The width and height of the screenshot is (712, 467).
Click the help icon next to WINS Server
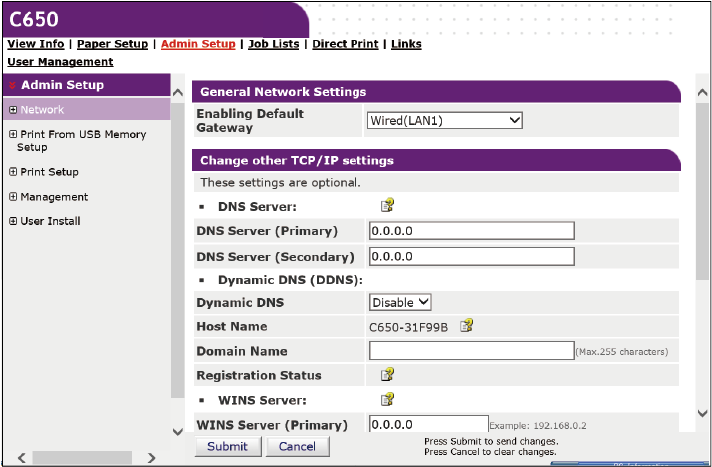coord(387,399)
